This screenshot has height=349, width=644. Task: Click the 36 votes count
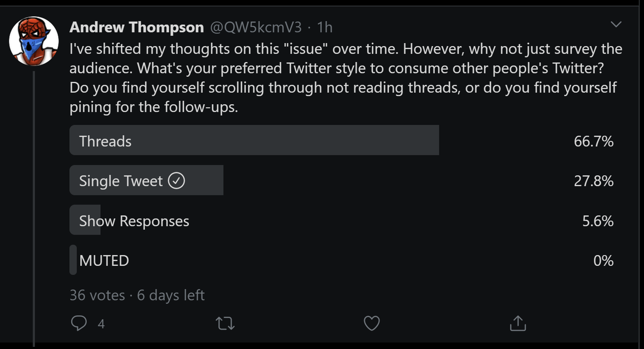coord(97,295)
